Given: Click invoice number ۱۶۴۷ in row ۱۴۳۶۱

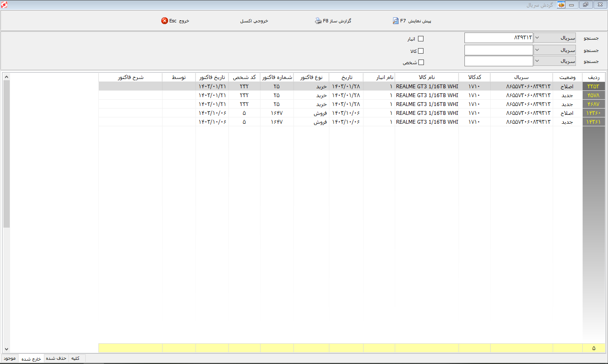Looking at the screenshot, I should pyautogui.click(x=277, y=122).
